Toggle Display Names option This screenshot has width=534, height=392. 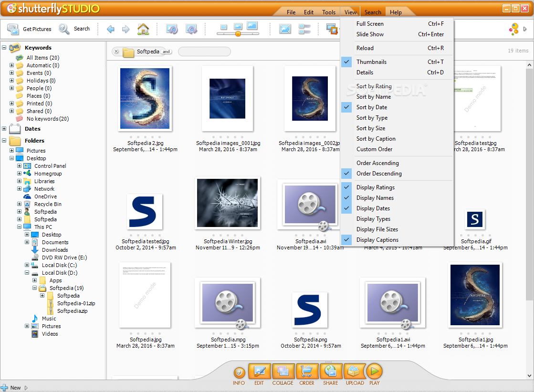pyautogui.click(x=397, y=198)
